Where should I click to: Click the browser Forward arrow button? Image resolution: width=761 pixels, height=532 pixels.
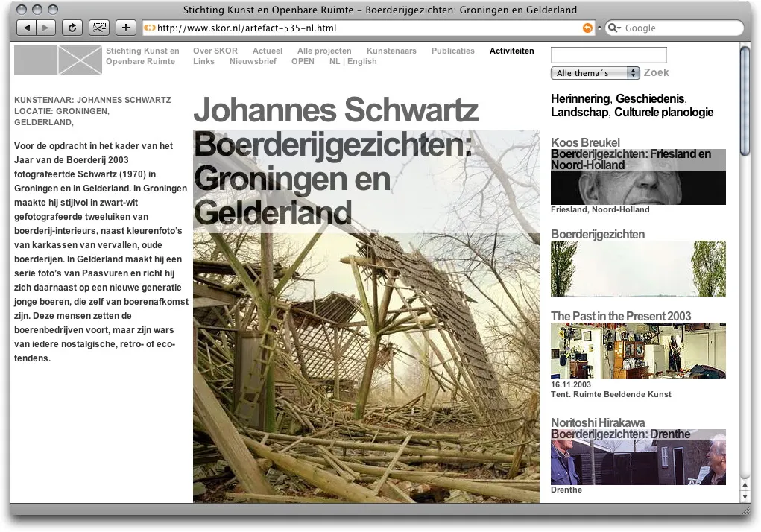[x=45, y=28]
